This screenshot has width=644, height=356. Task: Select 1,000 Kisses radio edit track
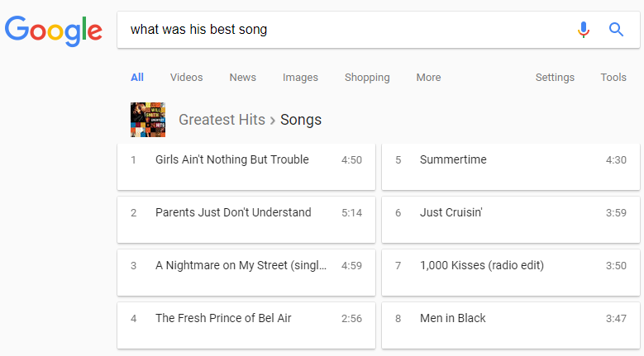click(511, 273)
